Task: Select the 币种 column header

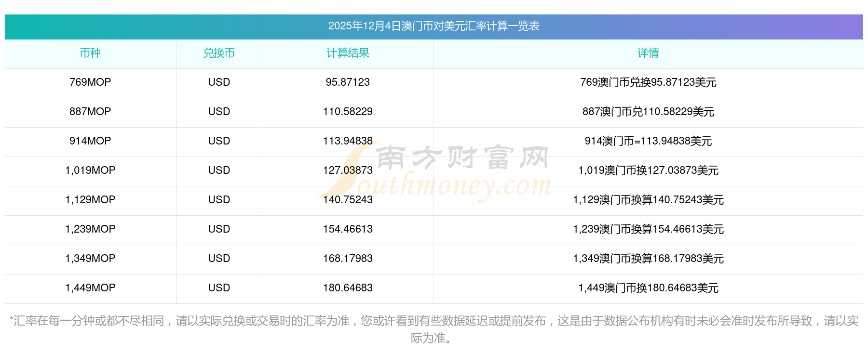Action: point(90,53)
